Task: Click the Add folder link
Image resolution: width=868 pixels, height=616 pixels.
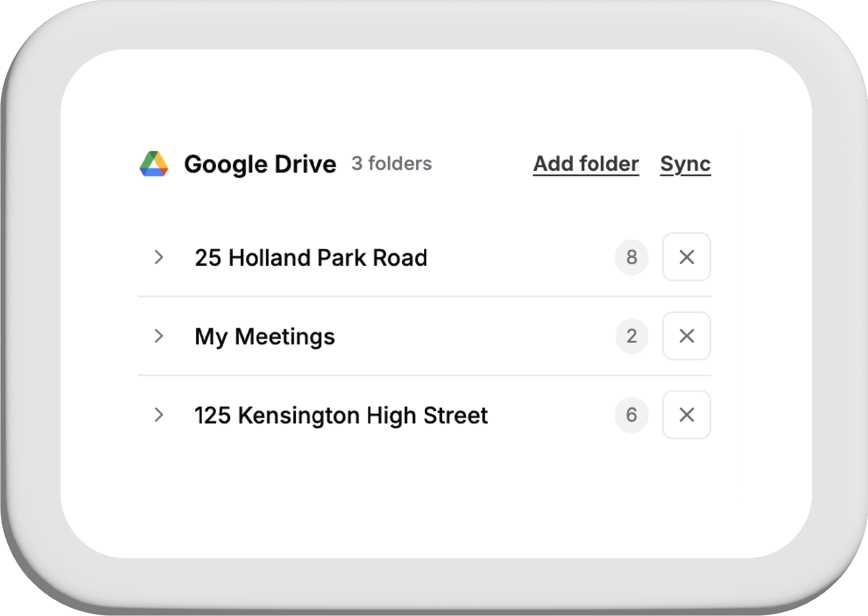Action: [585, 164]
